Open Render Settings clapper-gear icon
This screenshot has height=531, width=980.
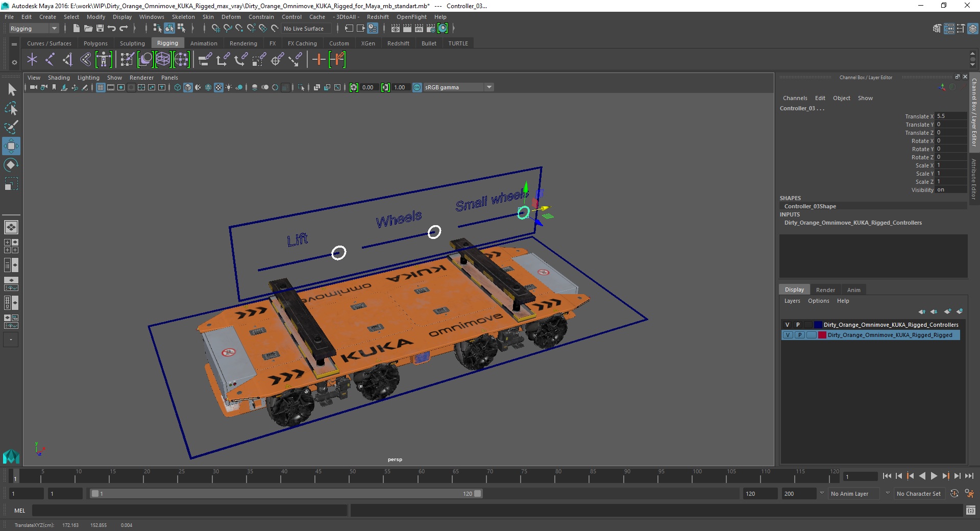431,29
